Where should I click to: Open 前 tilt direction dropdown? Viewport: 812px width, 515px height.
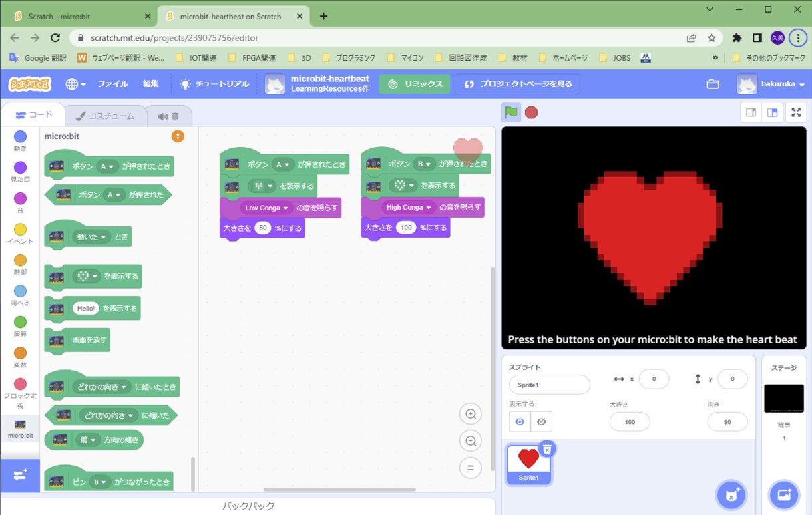[88, 440]
